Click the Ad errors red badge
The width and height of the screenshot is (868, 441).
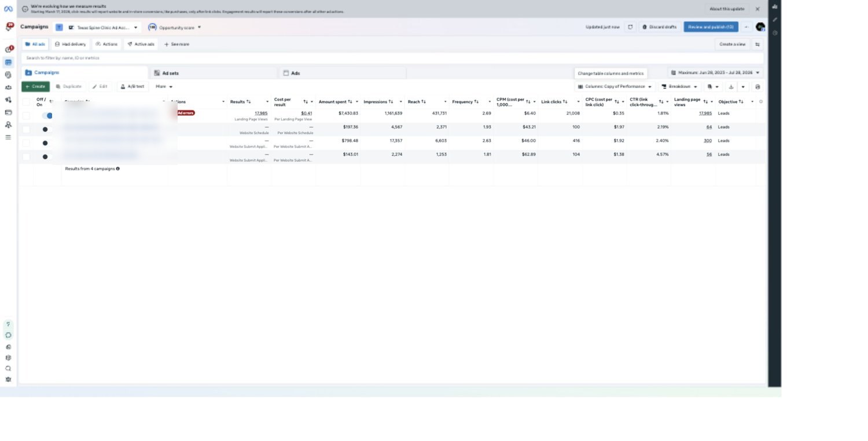185,113
